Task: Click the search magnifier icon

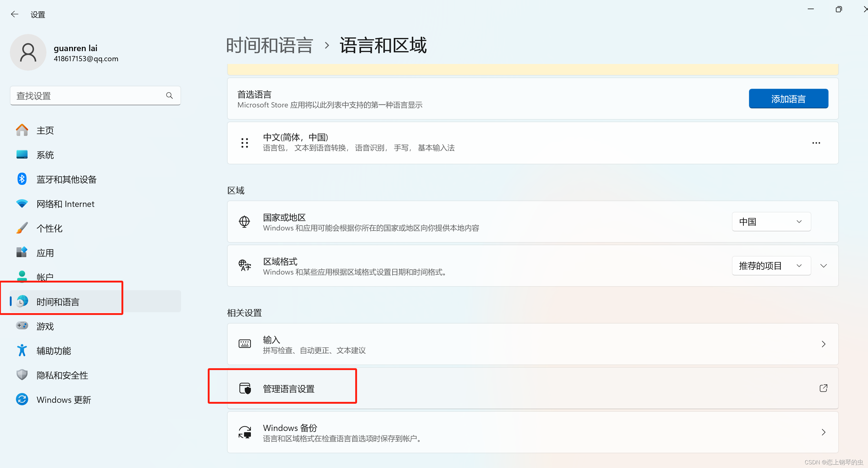Action: point(169,96)
